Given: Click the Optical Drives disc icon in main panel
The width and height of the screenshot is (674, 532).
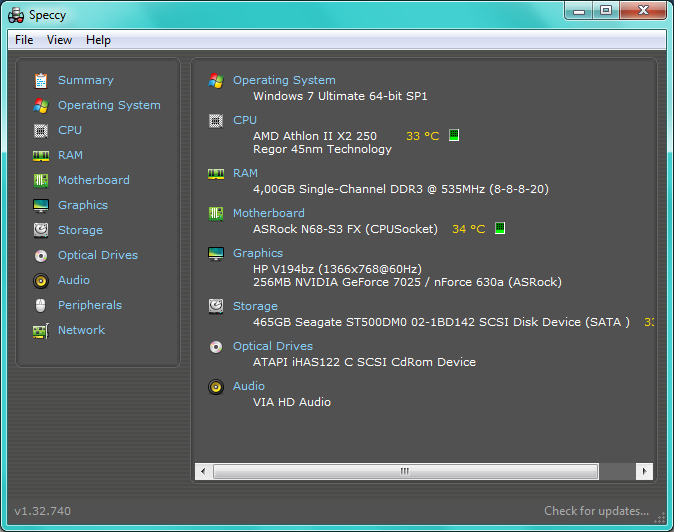Looking at the screenshot, I should pyautogui.click(x=216, y=346).
